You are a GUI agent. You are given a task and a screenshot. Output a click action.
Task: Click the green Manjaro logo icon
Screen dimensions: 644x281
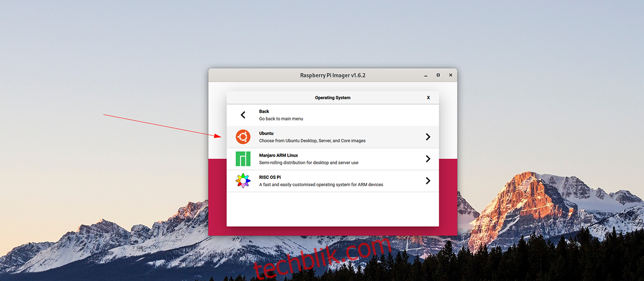(243, 159)
